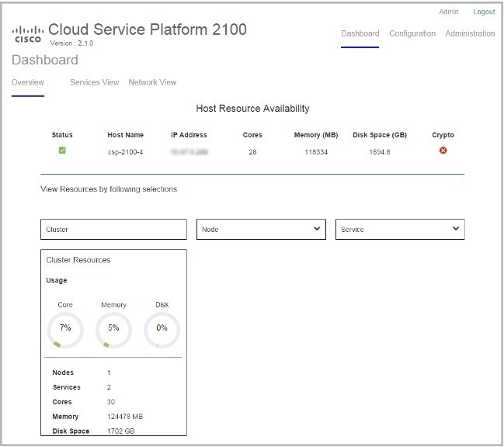Switch to Network View tab
This screenshot has width=504, height=447.
[x=152, y=82]
